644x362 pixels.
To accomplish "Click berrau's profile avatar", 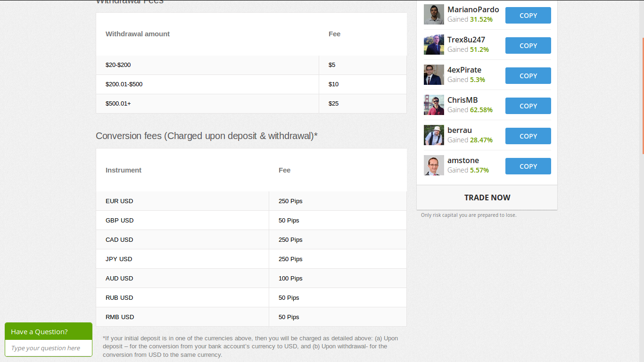I will pos(434,135).
